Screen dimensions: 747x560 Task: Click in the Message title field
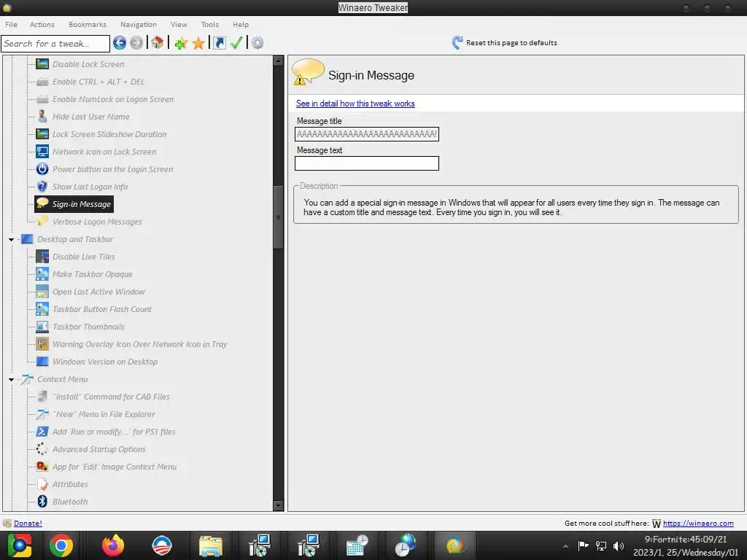click(x=366, y=134)
